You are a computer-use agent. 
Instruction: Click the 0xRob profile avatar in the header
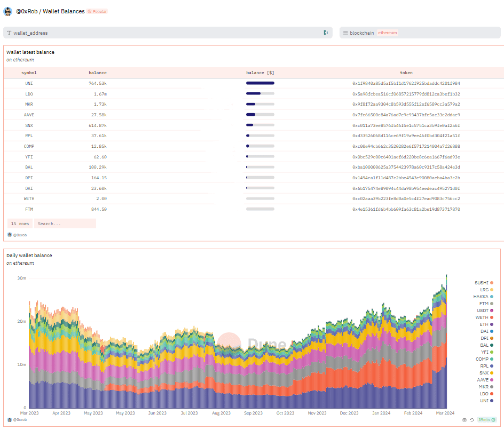click(x=8, y=11)
